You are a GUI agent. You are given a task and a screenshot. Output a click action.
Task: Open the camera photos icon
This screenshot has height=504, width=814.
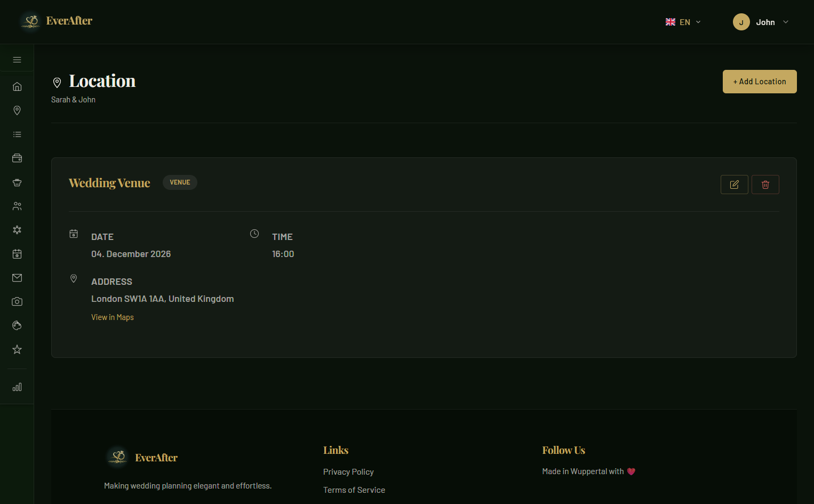pos(17,302)
